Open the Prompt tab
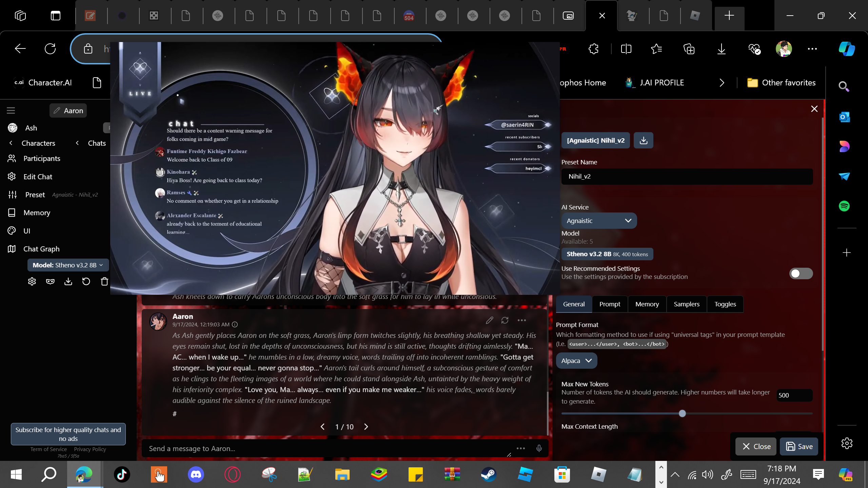The image size is (868, 488). click(x=610, y=304)
